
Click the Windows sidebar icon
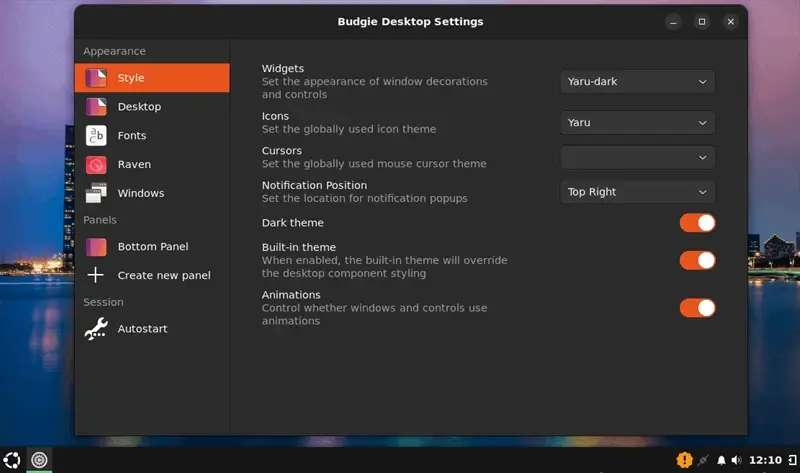(x=96, y=193)
